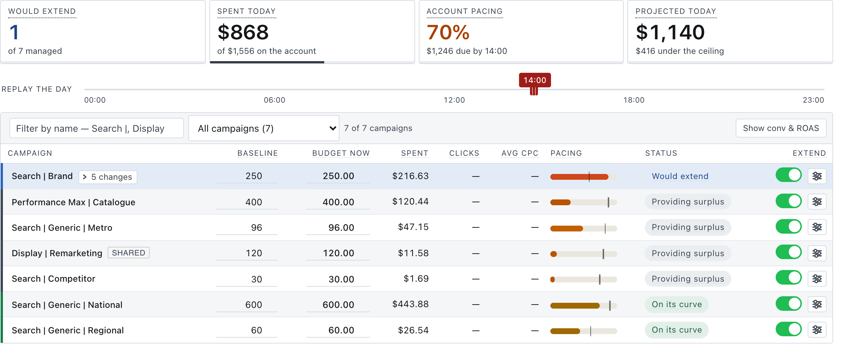Edit Baseline 120 for Display | Remarketing
Image resolution: width=868 pixels, height=345 pixels.
247,253
